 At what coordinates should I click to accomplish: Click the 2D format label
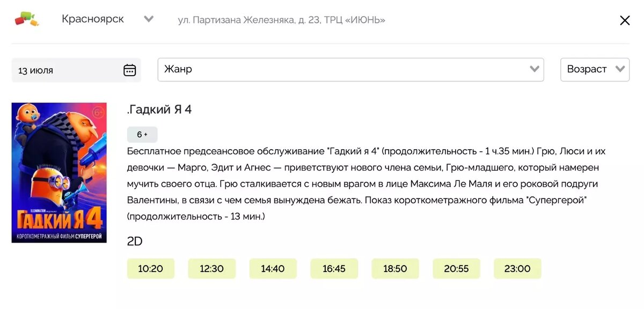point(134,241)
